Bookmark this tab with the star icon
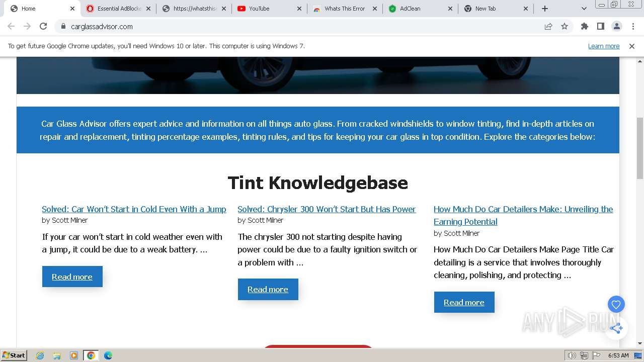The image size is (644, 362). click(x=565, y=26)
